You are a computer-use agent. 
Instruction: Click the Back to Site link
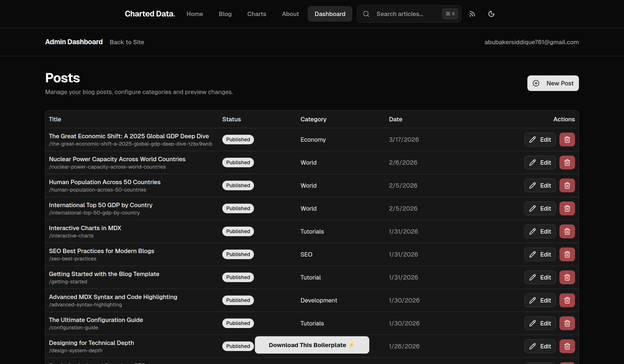tap(127, 42)
